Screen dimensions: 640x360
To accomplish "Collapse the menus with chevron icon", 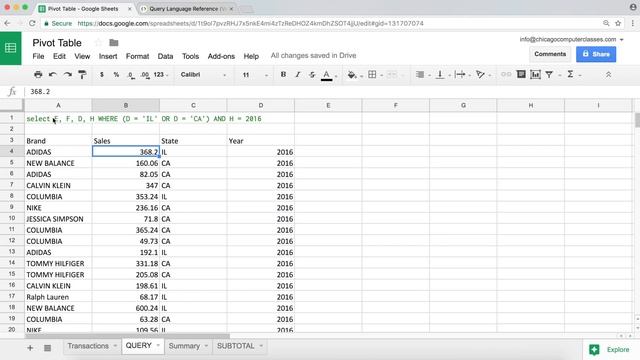I will tap(608, 74).
